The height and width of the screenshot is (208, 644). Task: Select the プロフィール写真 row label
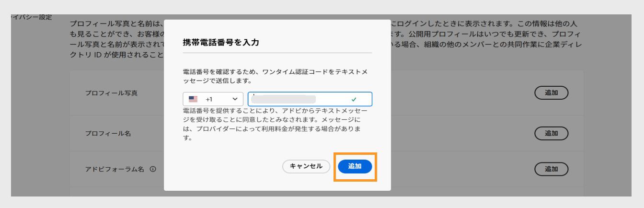[111, 93]
